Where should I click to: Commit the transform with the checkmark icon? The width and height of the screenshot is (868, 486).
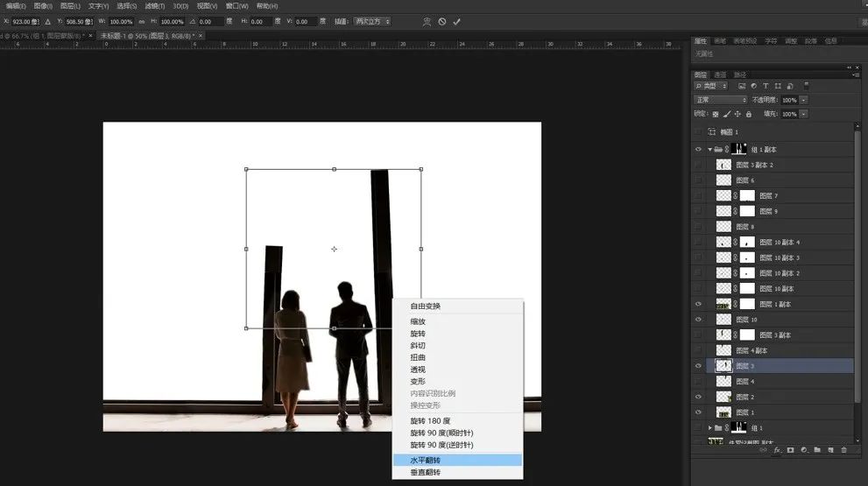pyautogui.click(x=456, y=22)
